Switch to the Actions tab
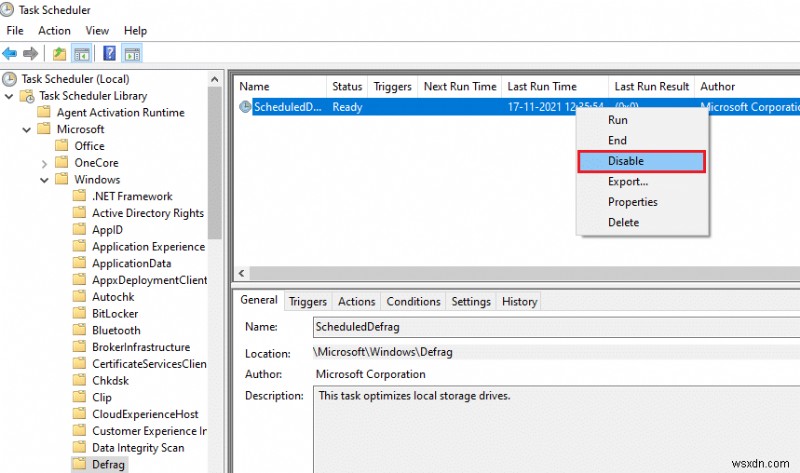Image resolution: width=800 pixels, height=473 pixels. tap(357, 302)
